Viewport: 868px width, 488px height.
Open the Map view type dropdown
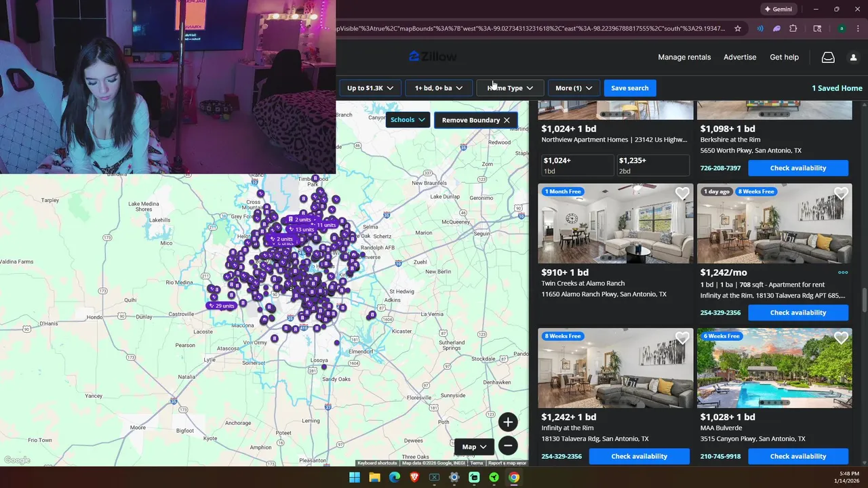(x=475, y=447)
